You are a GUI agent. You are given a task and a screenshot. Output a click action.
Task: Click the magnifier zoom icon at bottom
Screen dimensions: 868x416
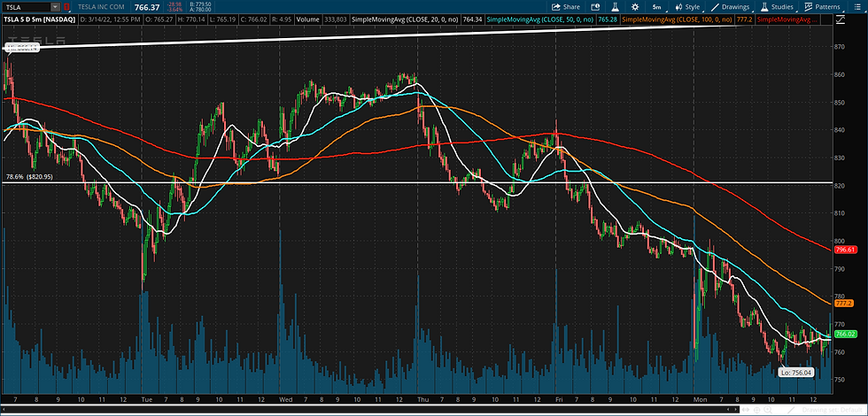tap(768, 410)
